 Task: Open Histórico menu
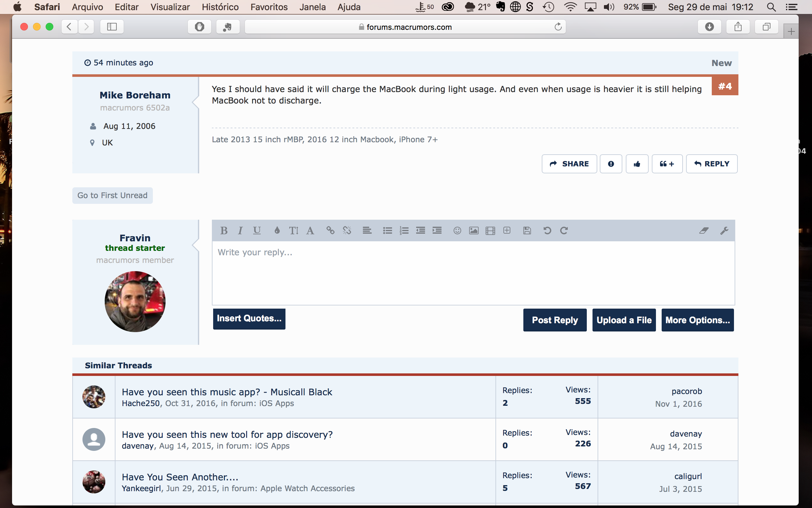click(x=220, y=7)
